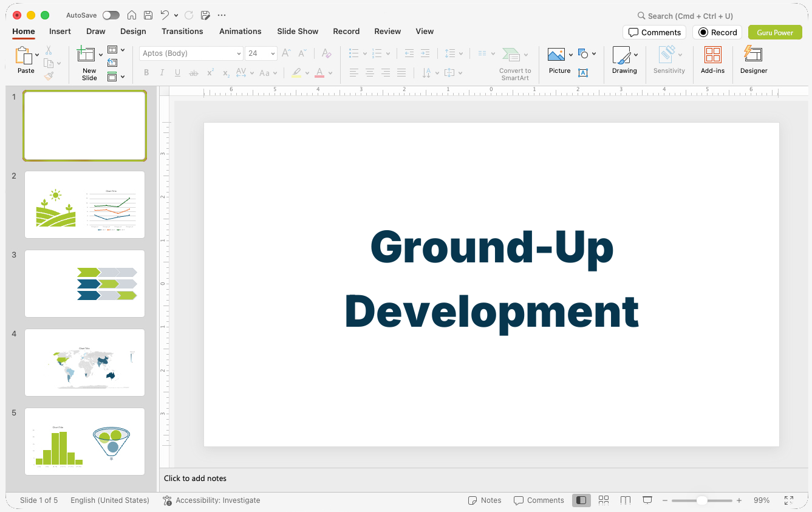This screenshot has height=512, width=812.
Task: Click English (United States) language indicator
Action: click(x=110, y=500)
